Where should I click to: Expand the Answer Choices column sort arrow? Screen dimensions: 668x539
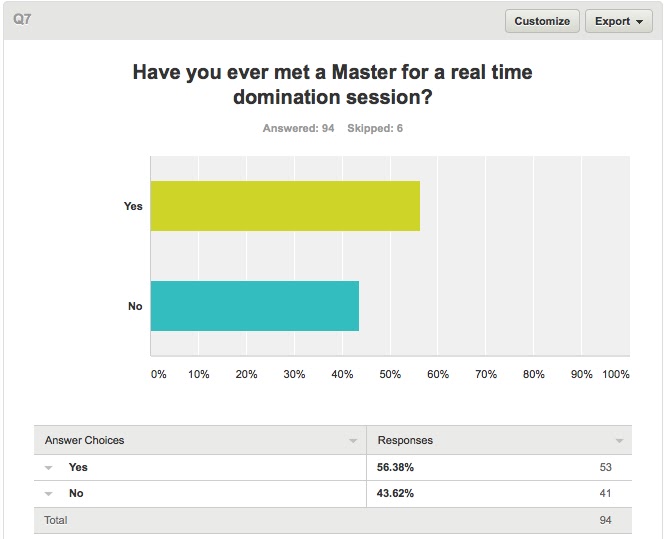353,441
